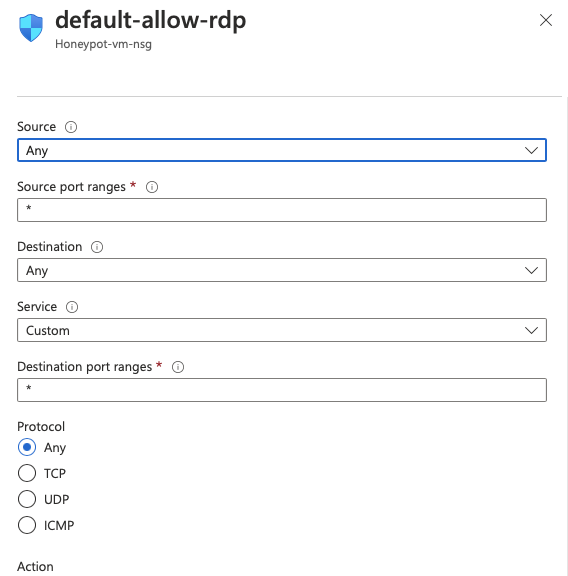Click the blue shield security group icon
This screenshot has height=576, width=568.
pyautogui.click(x=31, y=28)
